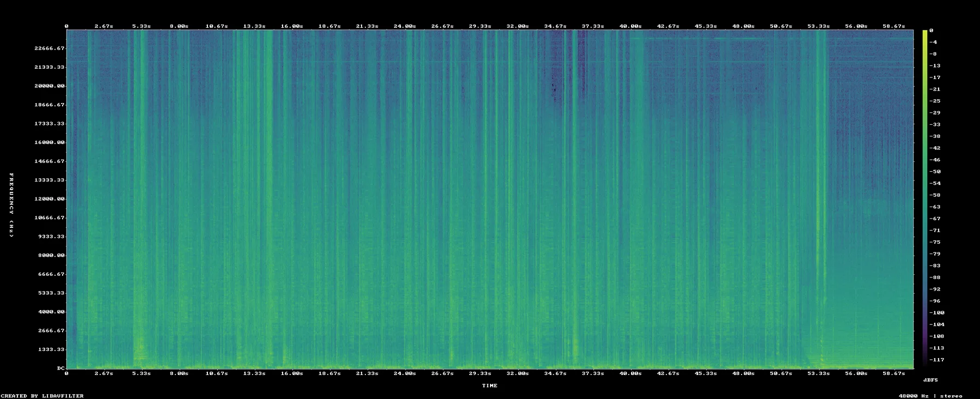980x399 pixels.
Task: Select the 6666.67 frequency label
Action: pos(51,274)
